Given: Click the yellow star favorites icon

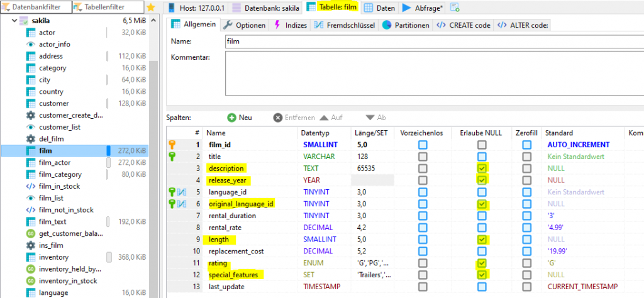Looking at the screenshot, I should [150, 8].
